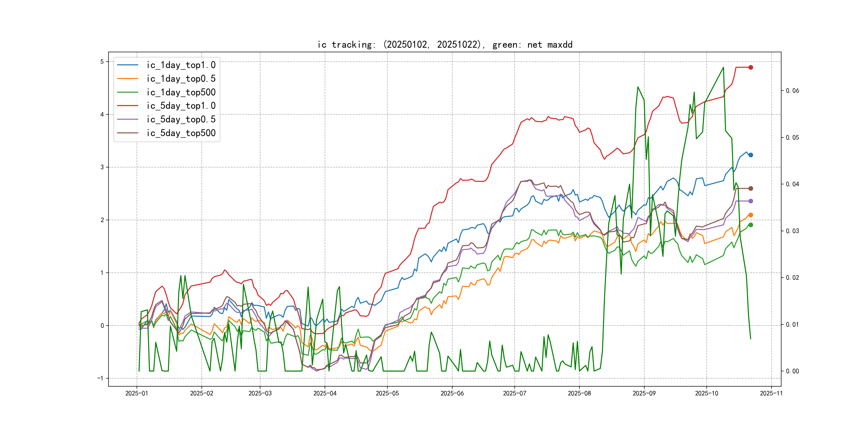Click the ic_5day_top500 legend label
Screen dimensions: 868x434
(x=181, y=133)
